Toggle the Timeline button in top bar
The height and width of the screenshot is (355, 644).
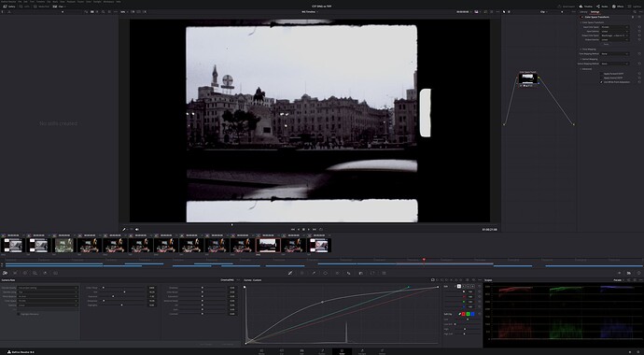coord(586,7)
